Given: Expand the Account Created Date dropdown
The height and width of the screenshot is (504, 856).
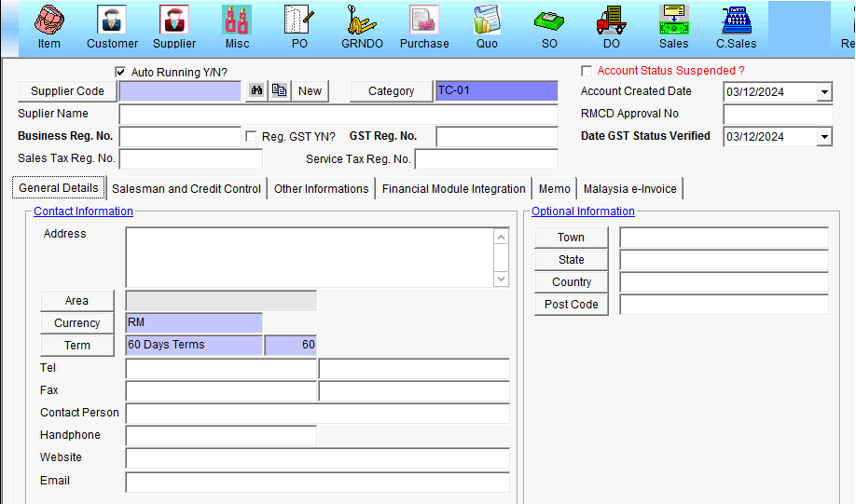Looking at the screenshot, I should coord(824,92).
